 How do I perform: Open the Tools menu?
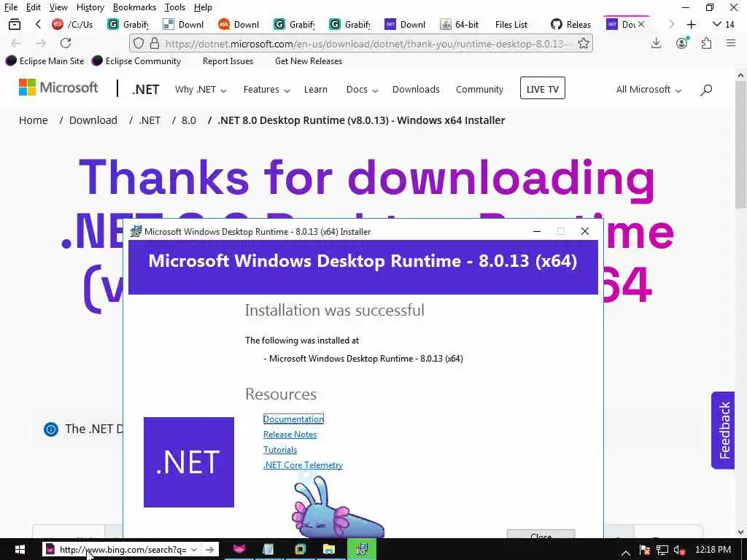tap(175, 7)
